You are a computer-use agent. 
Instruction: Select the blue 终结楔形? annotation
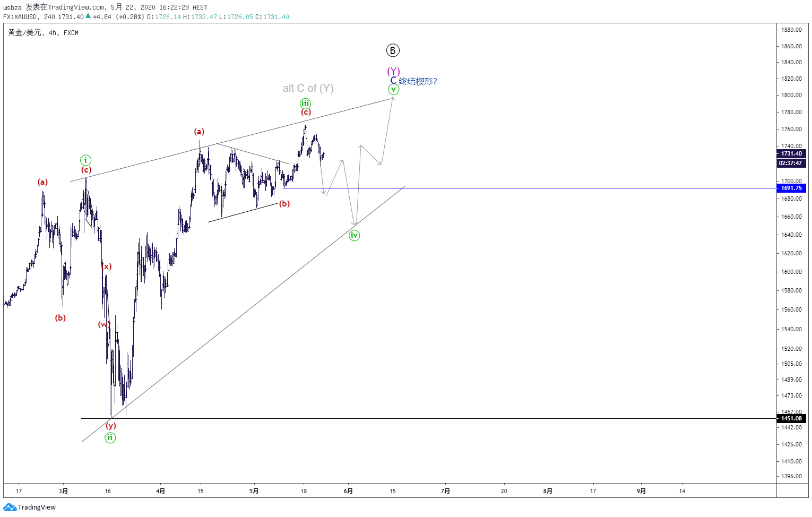click(418, 81)
